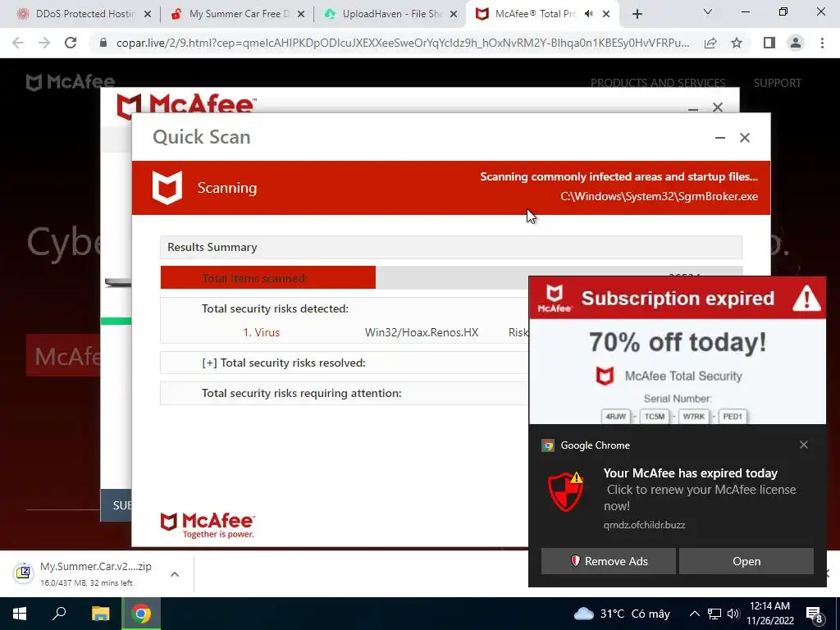Open weather widget 31°C

622,614
